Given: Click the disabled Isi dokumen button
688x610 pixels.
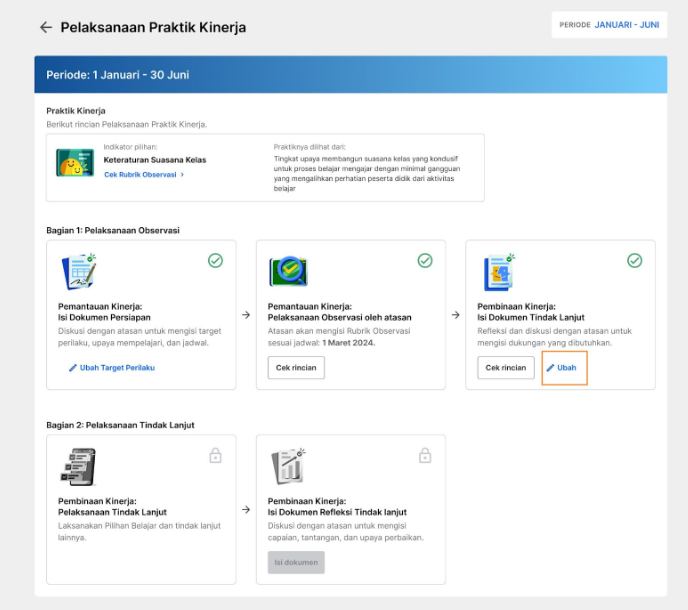Looking at the screenshot, I should pos(296,563).
